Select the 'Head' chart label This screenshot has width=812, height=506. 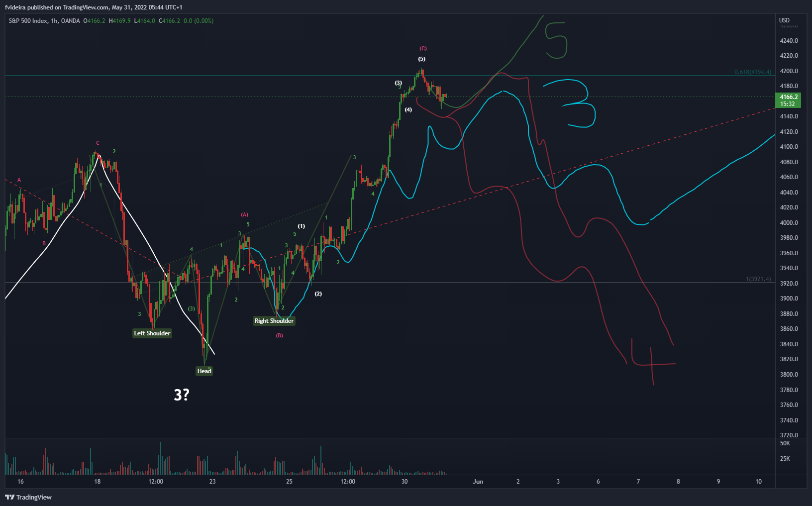pyautogui.click(x=204, y=371)
